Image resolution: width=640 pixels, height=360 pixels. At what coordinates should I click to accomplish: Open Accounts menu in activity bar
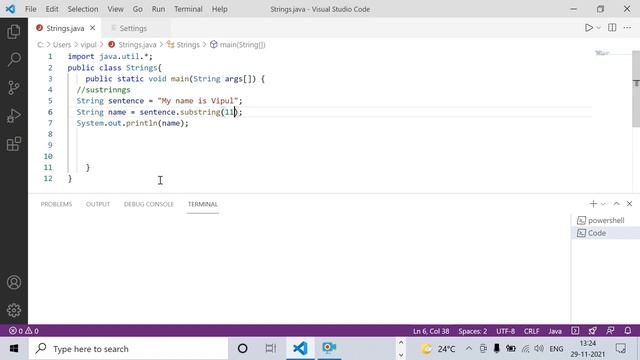click(14, 282)
